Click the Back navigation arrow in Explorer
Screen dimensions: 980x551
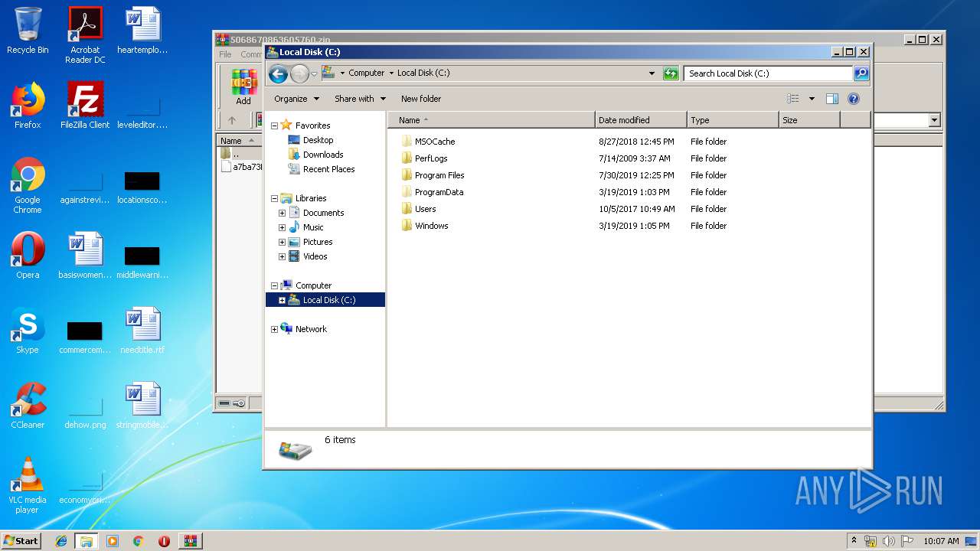(x=278, y=73)
